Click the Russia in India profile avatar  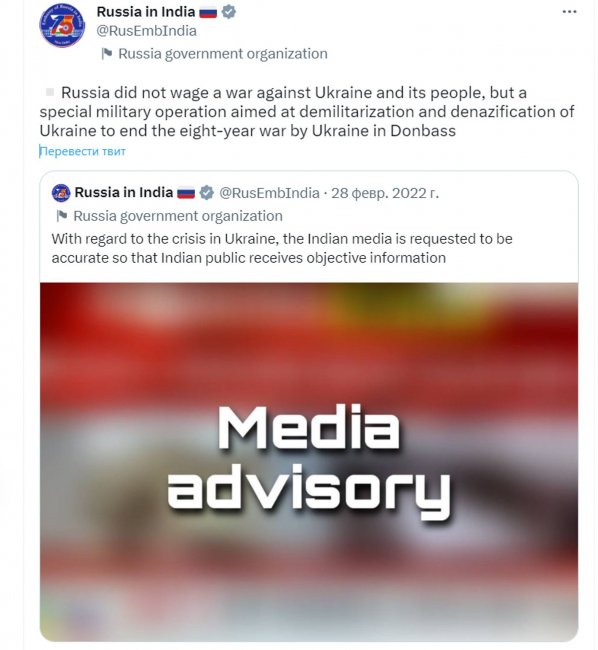(x=62, y=25)
